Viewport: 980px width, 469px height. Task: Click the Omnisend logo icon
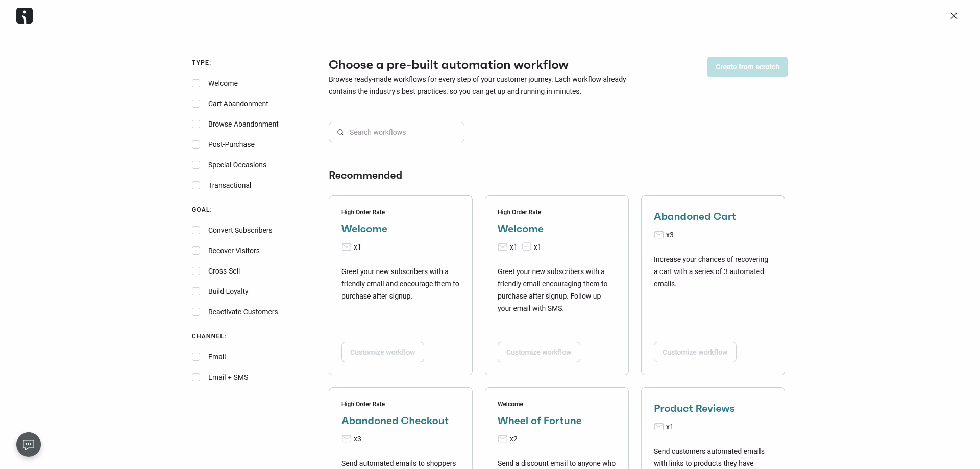point(24,16)
